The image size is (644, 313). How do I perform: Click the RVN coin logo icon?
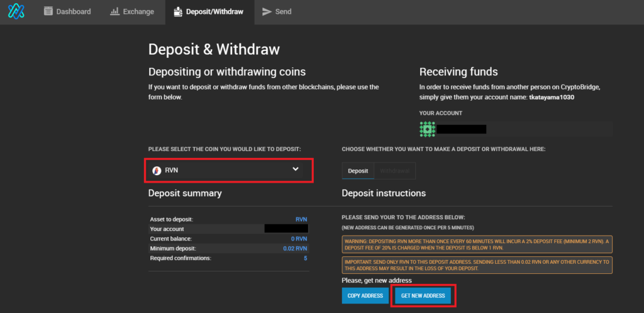pyautogui.click(x=157, y=171)
